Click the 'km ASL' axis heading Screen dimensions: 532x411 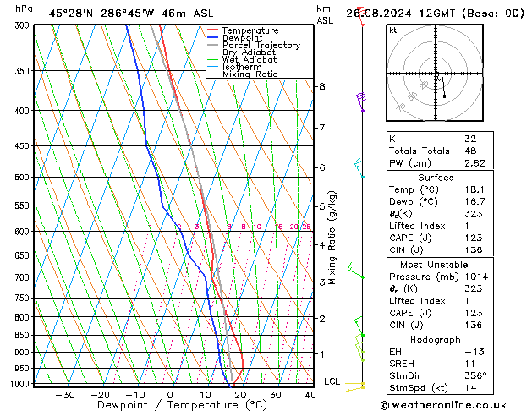pos(325,15)
